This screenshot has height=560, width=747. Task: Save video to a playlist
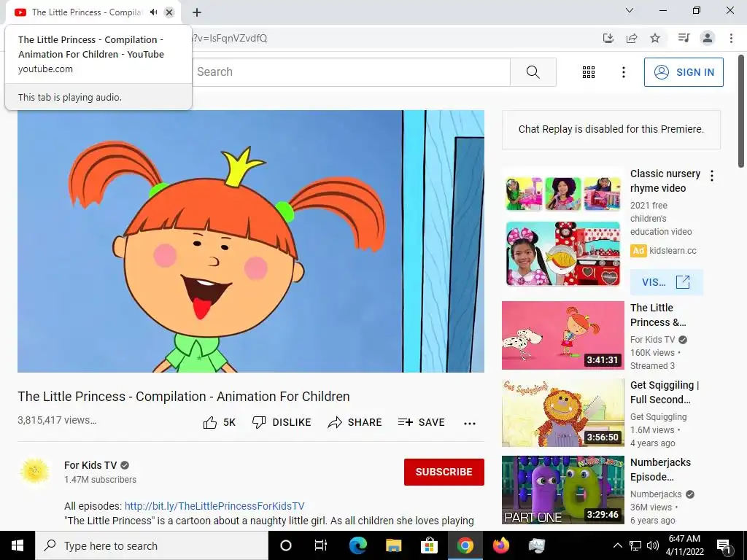click(422, 422)
